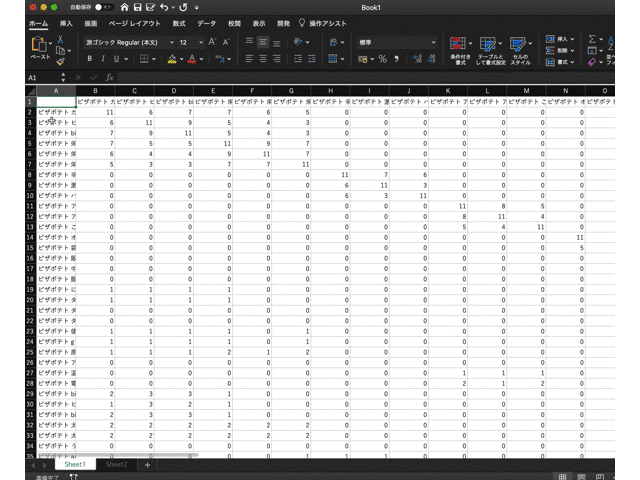
Task: Add a new sheet with plus button
Action: 148,465
